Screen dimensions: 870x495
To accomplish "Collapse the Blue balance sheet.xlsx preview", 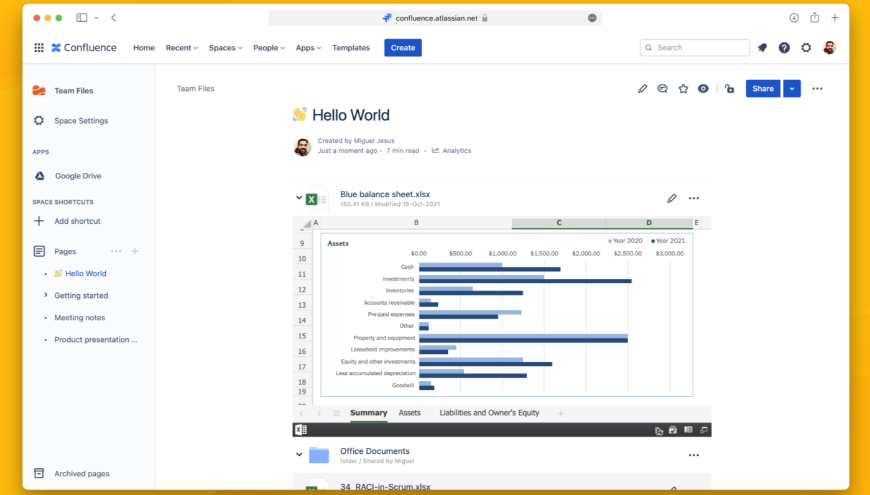I will click(x=298, y=198).
